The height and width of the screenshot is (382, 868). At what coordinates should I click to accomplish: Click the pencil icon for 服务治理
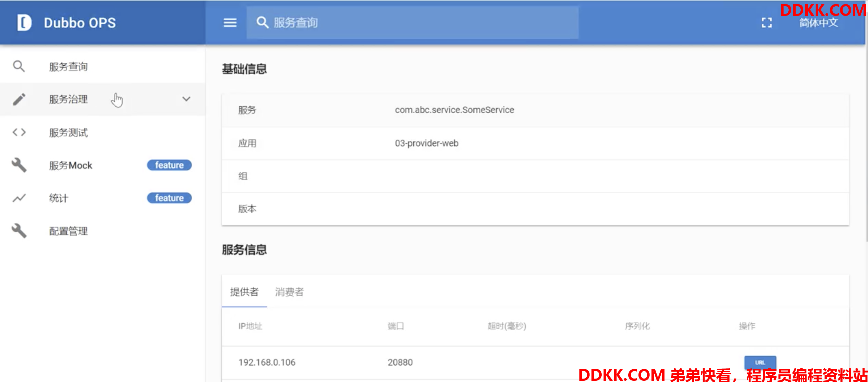point(19,99)
